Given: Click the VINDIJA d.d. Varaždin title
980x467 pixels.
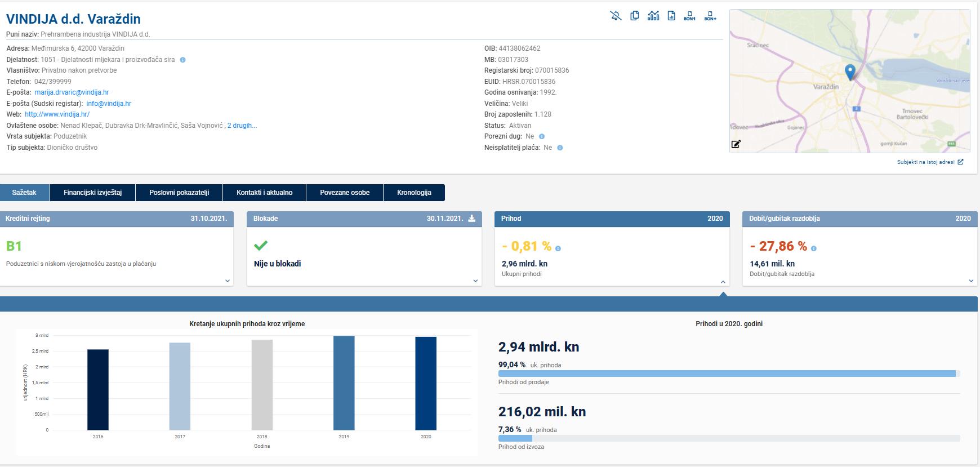Looking at the screenshot, I should click(73, 19).
